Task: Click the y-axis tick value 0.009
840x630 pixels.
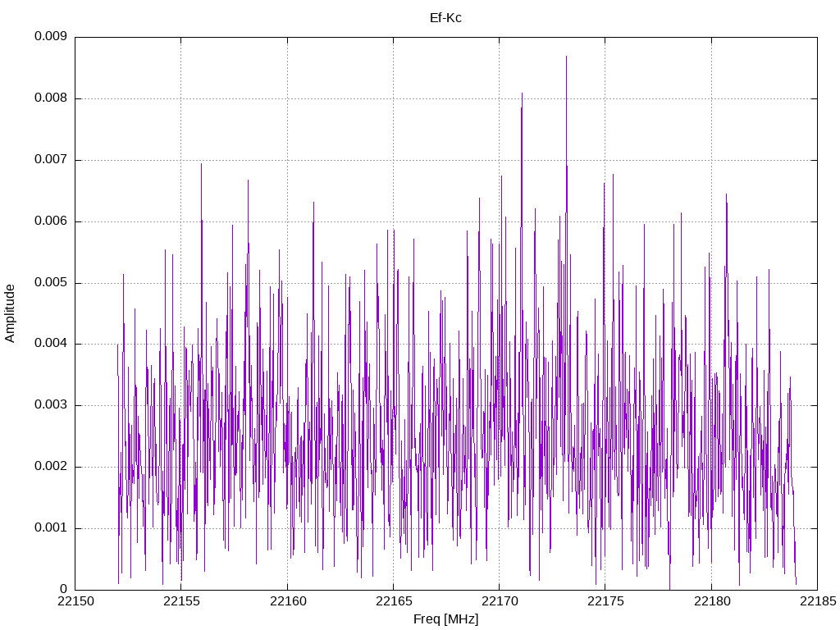Action: (51, 36)
